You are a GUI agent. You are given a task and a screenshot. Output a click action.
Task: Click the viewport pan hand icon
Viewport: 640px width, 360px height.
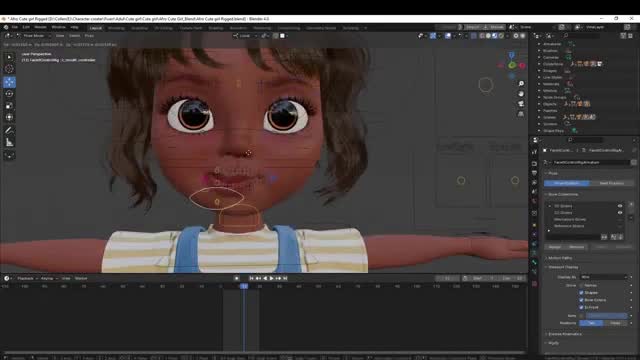coord(521,93)
